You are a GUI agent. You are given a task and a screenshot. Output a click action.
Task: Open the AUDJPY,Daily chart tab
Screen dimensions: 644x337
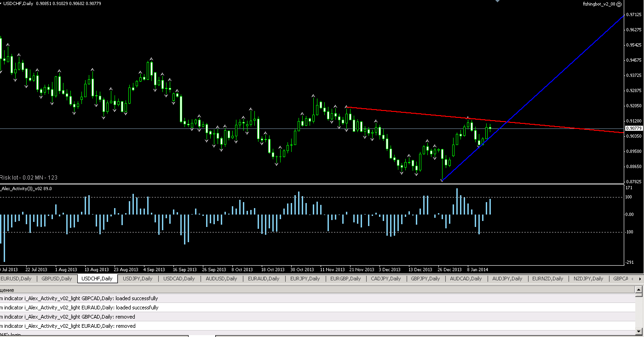pos(507,279)
